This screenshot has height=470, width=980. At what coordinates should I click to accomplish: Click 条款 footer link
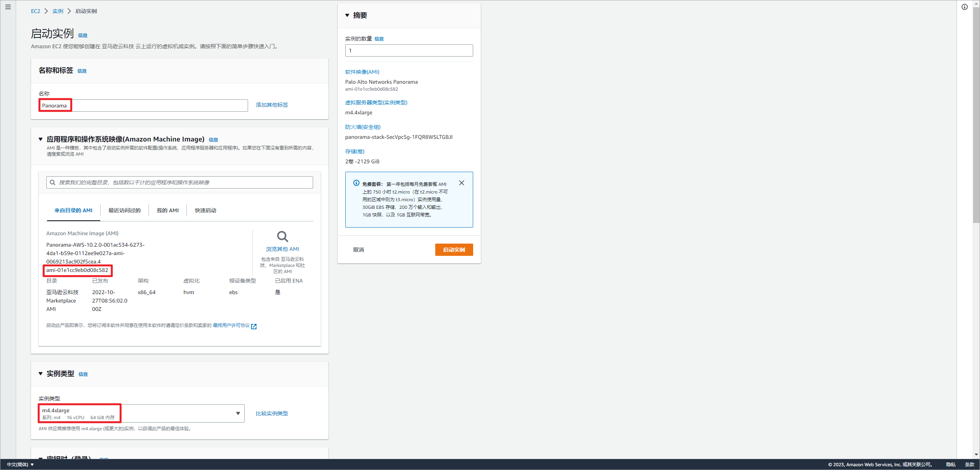tap(970, 465)
